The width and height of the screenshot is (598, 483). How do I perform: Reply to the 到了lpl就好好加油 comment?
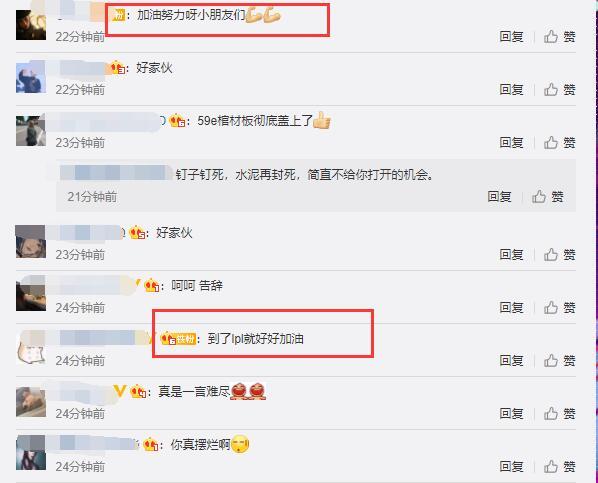pyautogui.click(x=511, y=361)
